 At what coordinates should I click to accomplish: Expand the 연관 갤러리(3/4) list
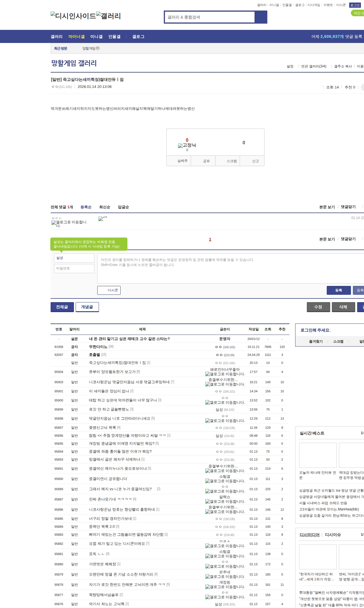click(x=314, y=66)
